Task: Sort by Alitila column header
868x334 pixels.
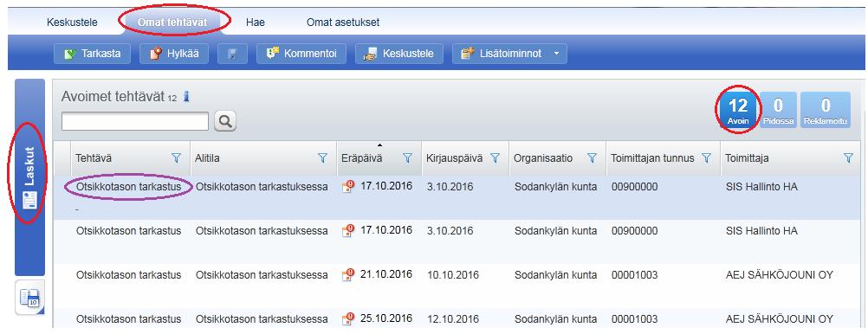Action: 208,158
